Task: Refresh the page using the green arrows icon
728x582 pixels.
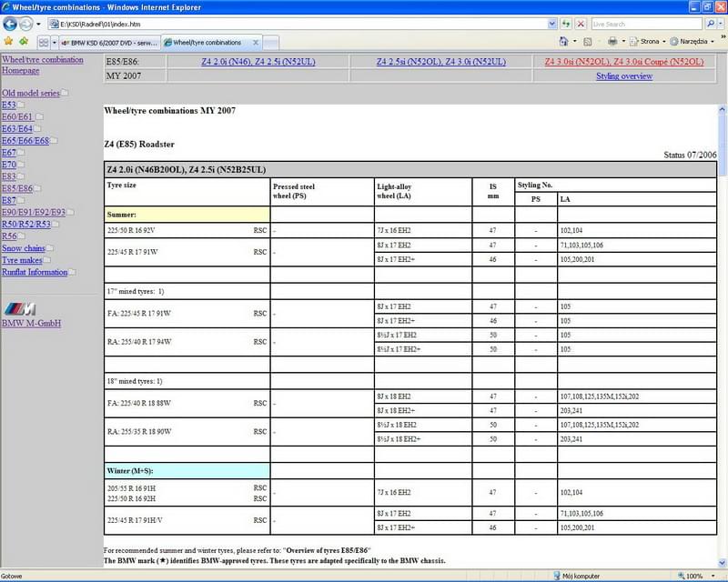Action: [565, 24]
